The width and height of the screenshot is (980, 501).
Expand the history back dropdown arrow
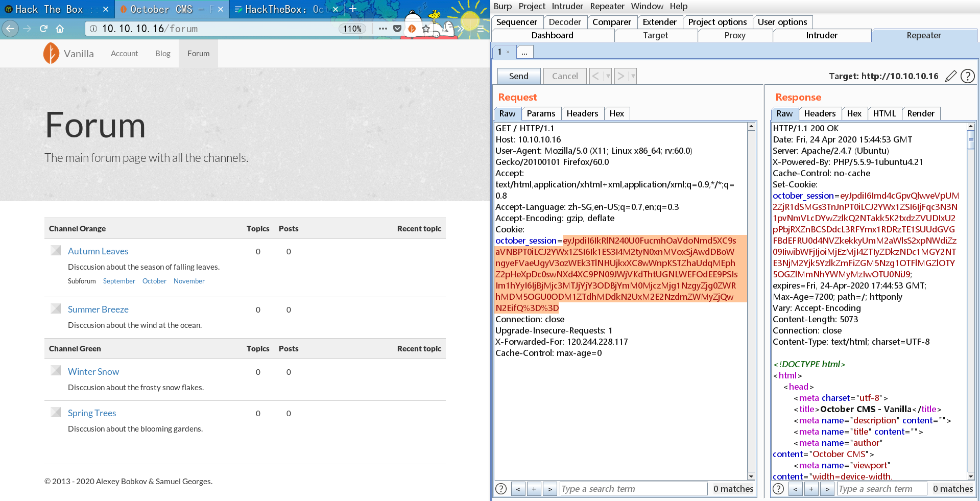click(x=607, y=76)
